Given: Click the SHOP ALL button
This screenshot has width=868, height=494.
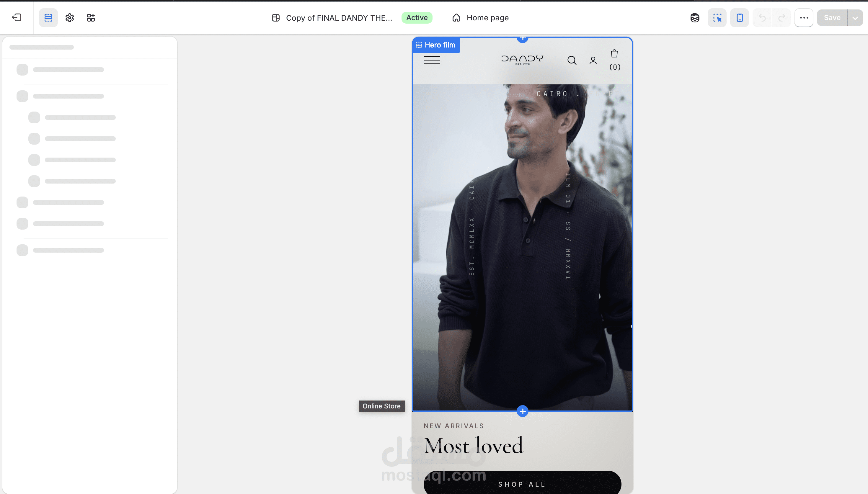Looking at the screenshot, I should (522, 482).
